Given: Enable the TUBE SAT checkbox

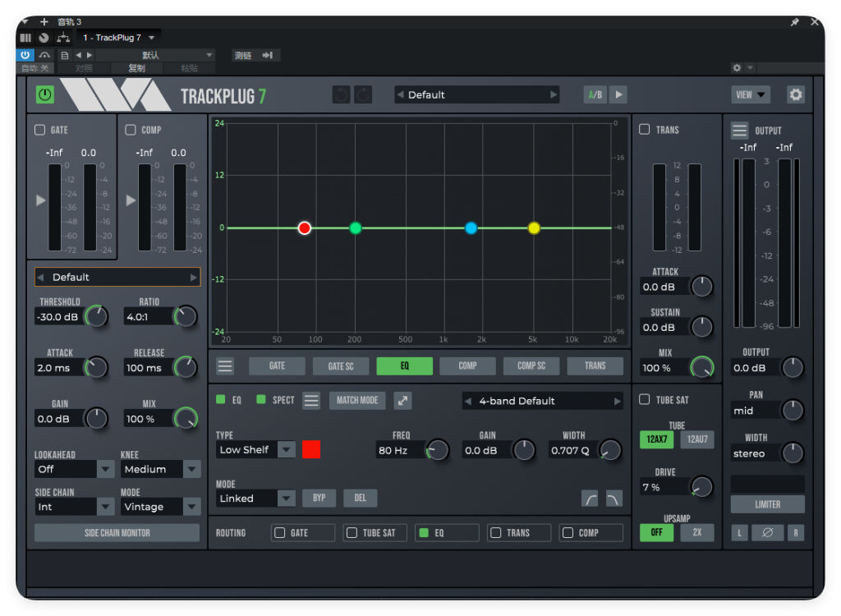Looking at the screenshot, I should pos(645,399).
